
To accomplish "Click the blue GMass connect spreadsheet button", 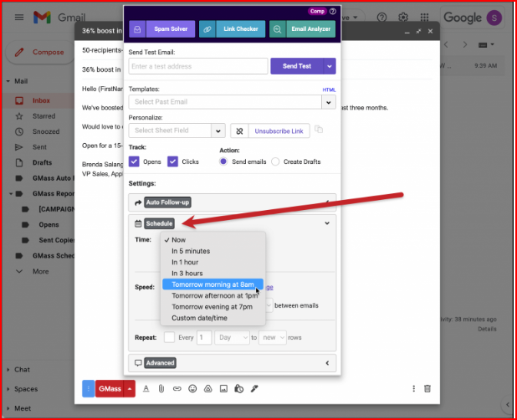I will 89,388.
